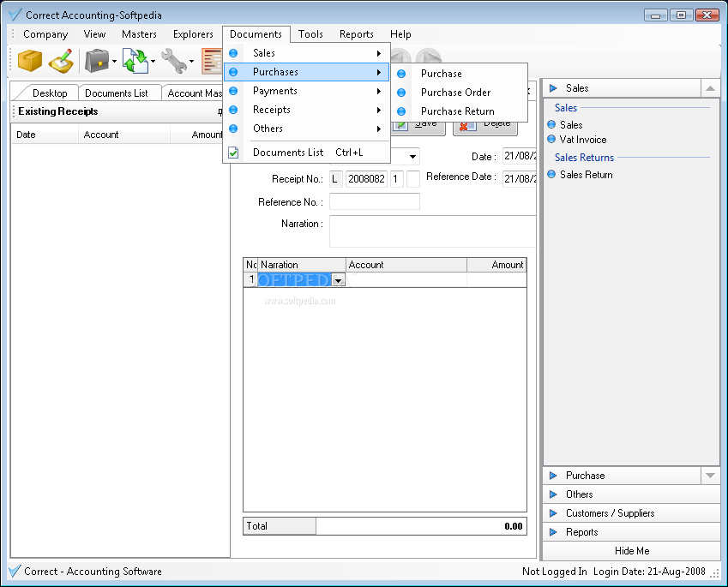Open the Reports menu
Viewport: 728px width, 587px height.
click(357, 34)
